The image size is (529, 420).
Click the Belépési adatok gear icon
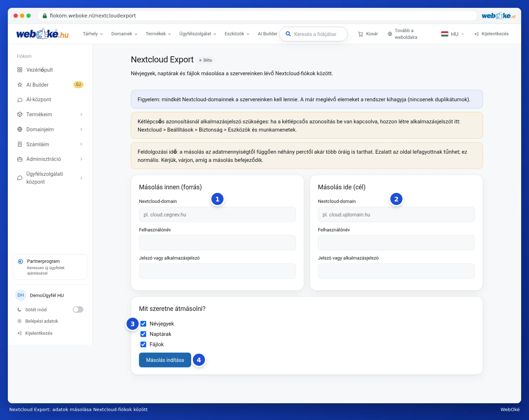pos(19,321)
